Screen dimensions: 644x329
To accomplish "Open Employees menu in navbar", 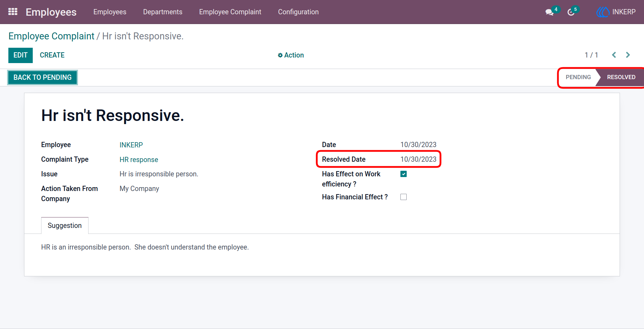I will pos(110,12).
